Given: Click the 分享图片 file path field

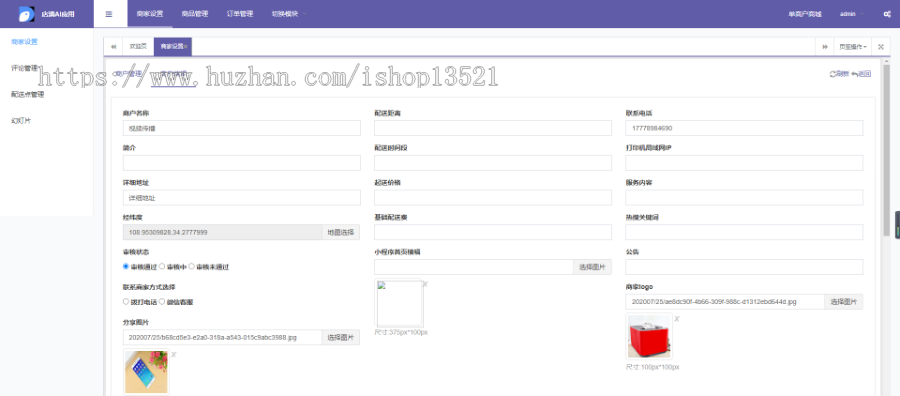Looking at the screenshot, I should [222, 337].
